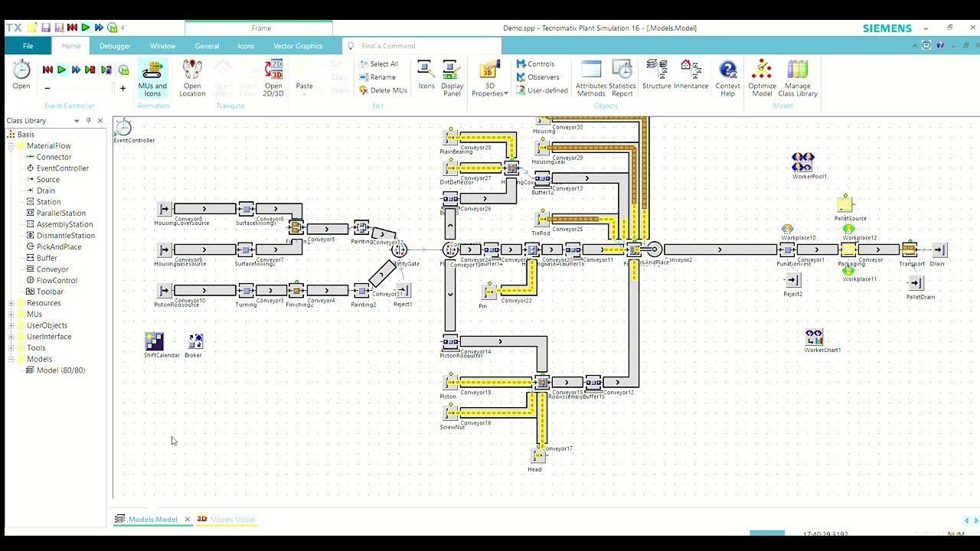The width and height of the screenshot is (980, 551).
Task: Open Class Library panel dropdown arrow
Action: click(77, 121)
